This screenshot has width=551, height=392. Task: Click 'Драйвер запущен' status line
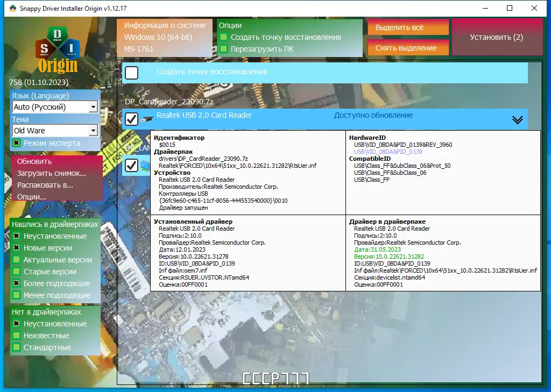[x=183, y=208]
